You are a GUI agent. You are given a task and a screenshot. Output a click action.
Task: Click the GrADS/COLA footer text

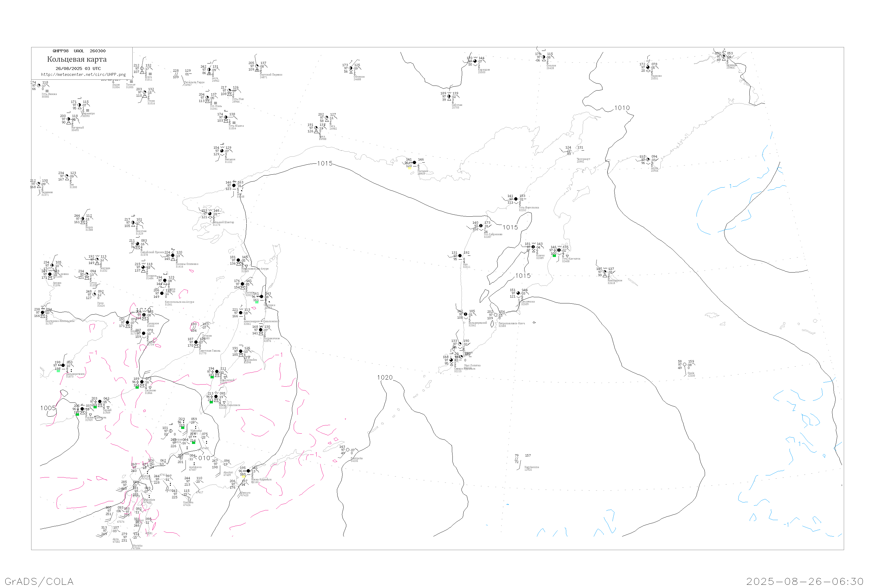[x=39, y=582]
